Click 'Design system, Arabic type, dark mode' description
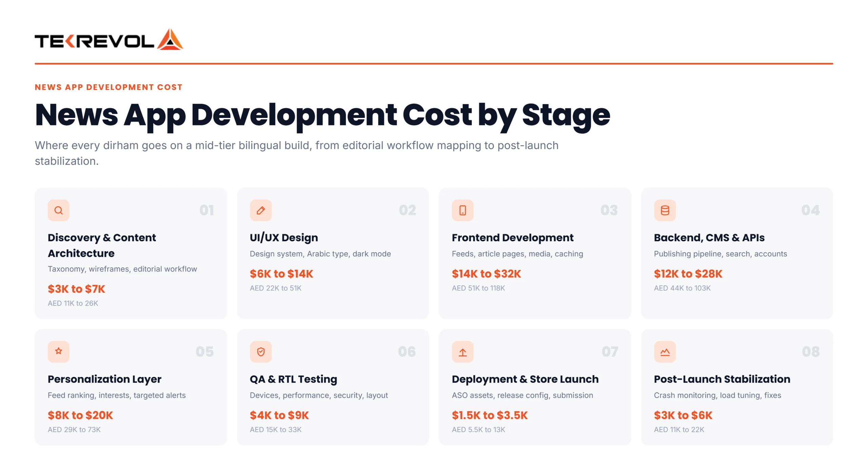This screenshot has width=868, height=476. coord(320,254)
